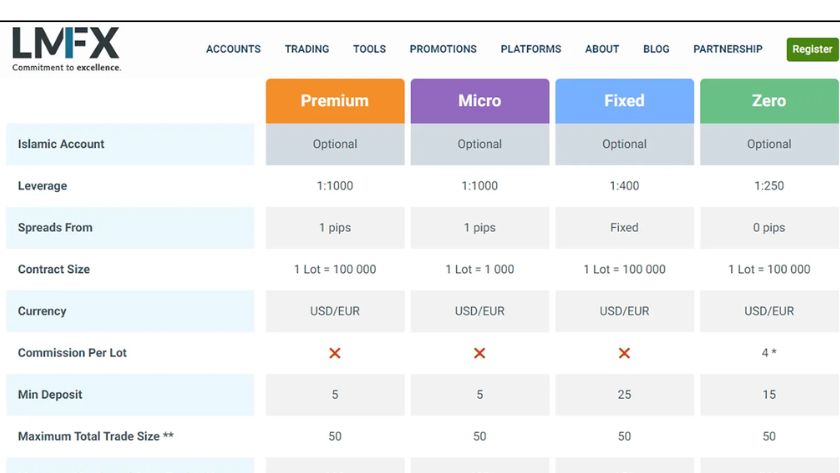This screenshot has height=473, width=840.
Task: Select the orange Premium account header
Action: 335,101
